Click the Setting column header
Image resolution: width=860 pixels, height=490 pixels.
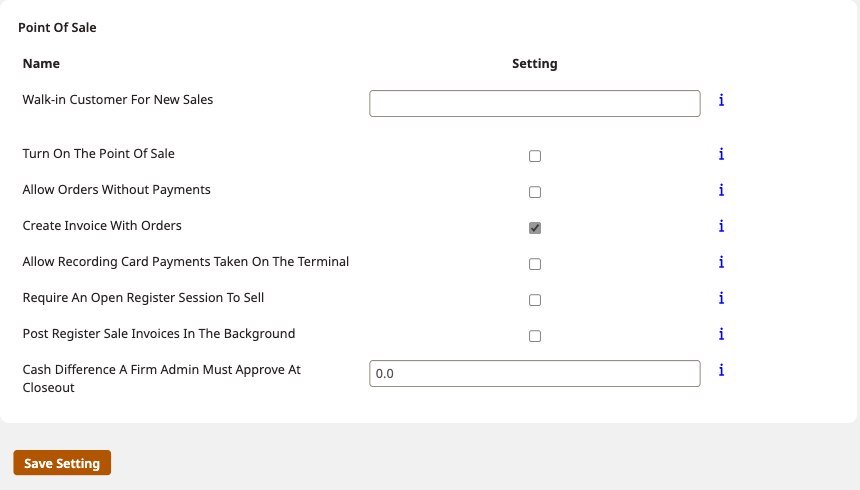535,64
